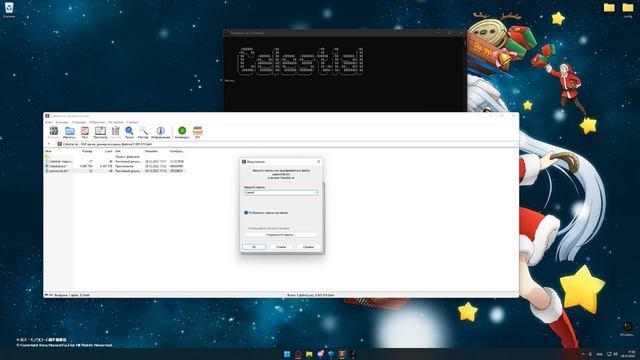Viewport: 640px width, 360px height.
Task: Toggle the show password checkbox
Action: point(246,213)
